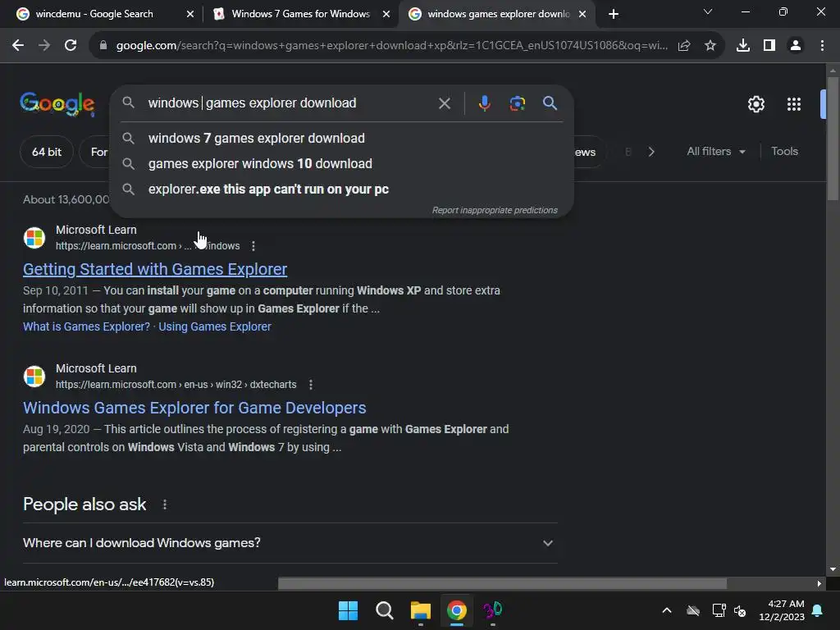Screen dimensions: 840x630
Task: Click the horizontal scrollbar thumb
Action: [x=502, y=583]
